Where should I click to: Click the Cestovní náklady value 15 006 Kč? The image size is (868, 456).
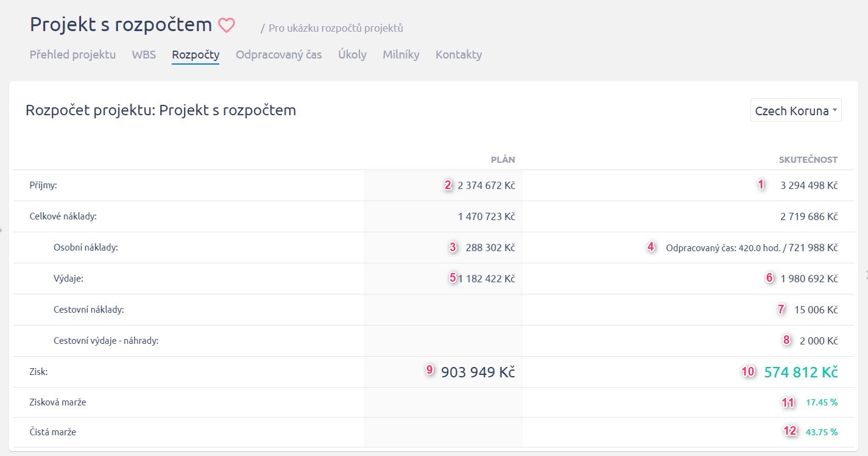[x=816, y=310]
